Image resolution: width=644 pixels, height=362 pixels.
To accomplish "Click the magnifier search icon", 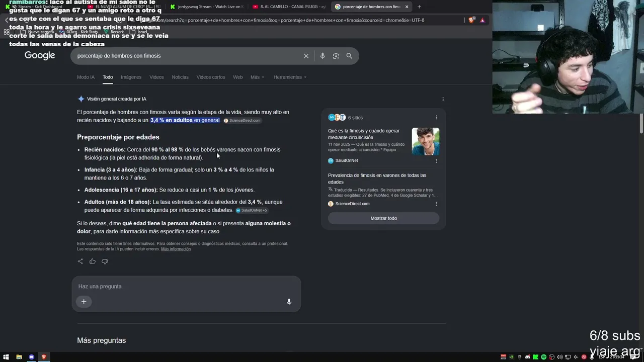I will (x=349, y=56).
